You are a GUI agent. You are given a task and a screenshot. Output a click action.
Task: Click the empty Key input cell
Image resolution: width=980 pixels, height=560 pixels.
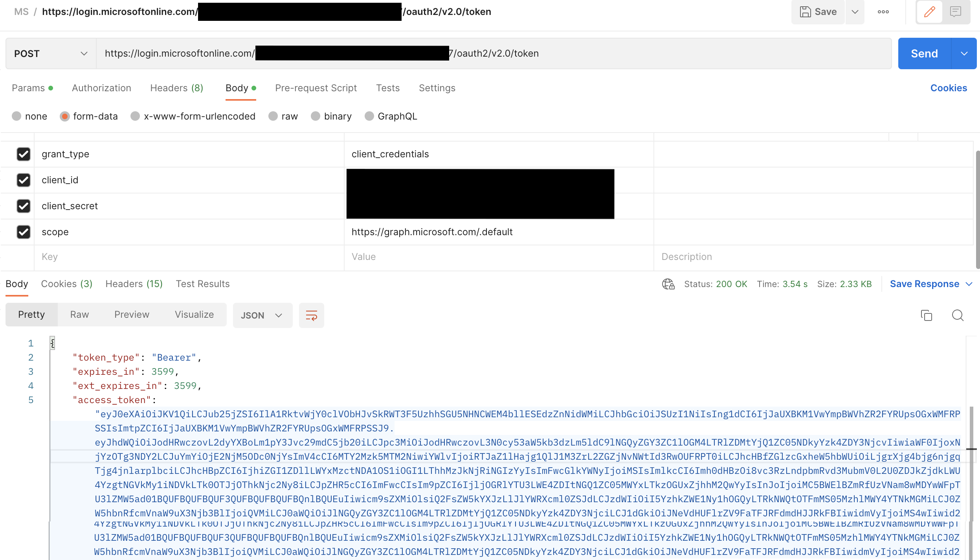(x=189, y=257)
